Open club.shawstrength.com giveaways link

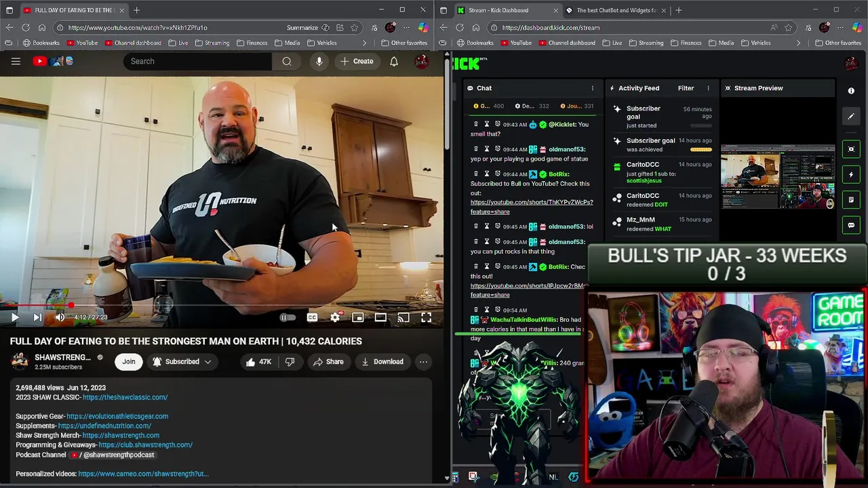pos(145,445)
